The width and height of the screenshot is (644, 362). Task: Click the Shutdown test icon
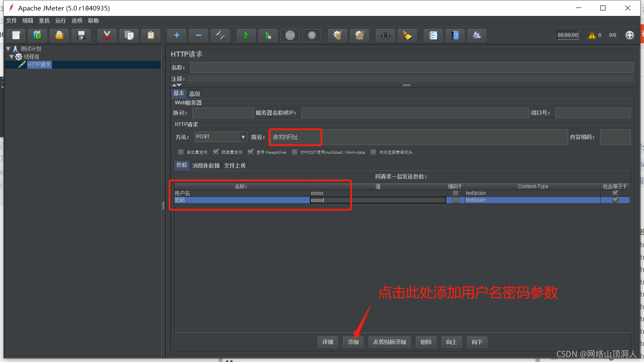(312, 35)
